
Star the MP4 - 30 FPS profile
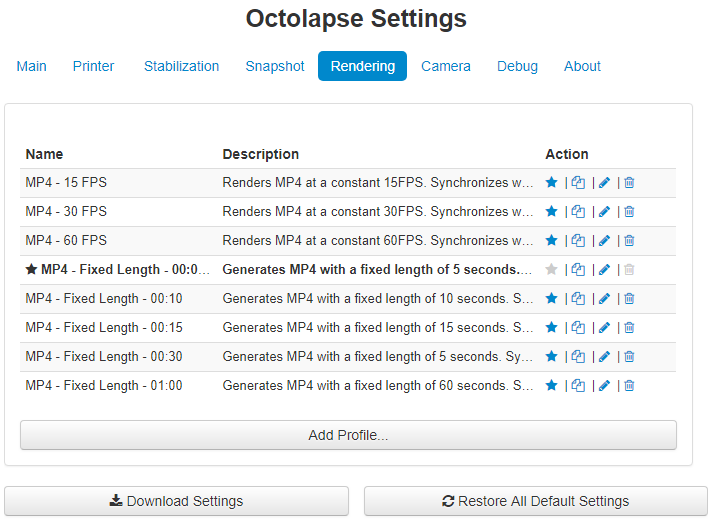pos(551,211)
